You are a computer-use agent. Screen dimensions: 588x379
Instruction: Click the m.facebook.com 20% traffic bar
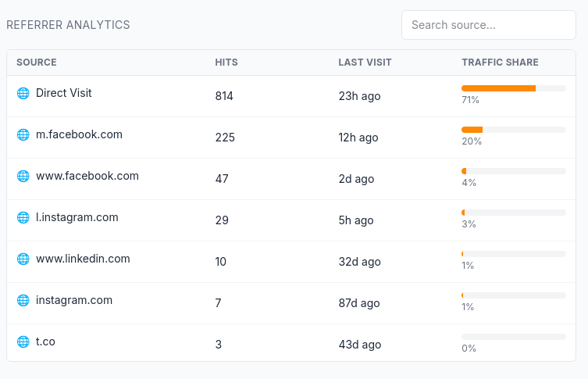[513, 130]
